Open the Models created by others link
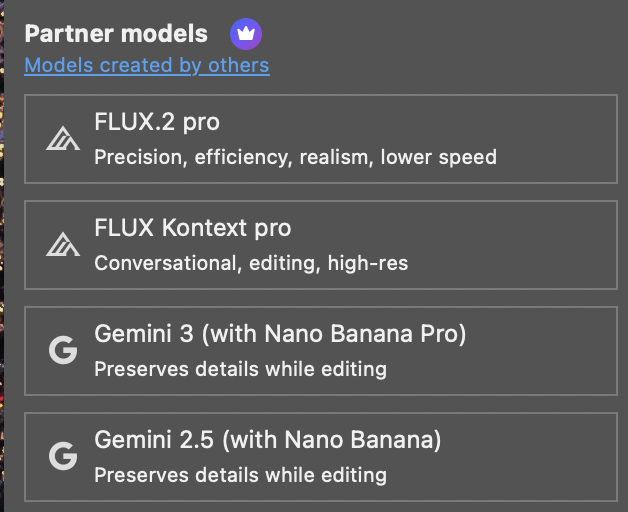The height and width of the screenshot is (512, 628). tap(147, 66)
